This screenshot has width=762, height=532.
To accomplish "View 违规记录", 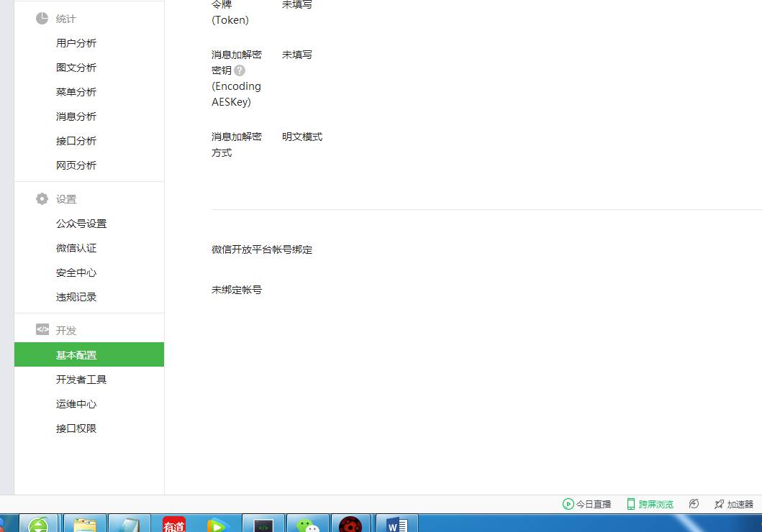I will click(76, 297).
